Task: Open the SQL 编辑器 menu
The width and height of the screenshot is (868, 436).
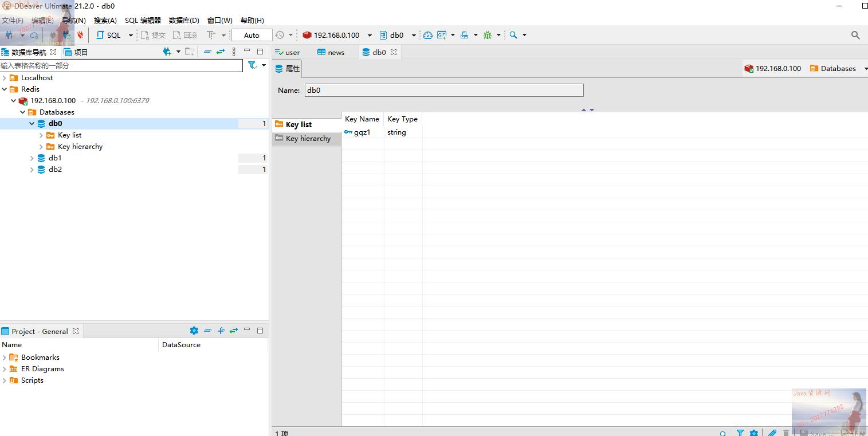Action: point(143,20)
